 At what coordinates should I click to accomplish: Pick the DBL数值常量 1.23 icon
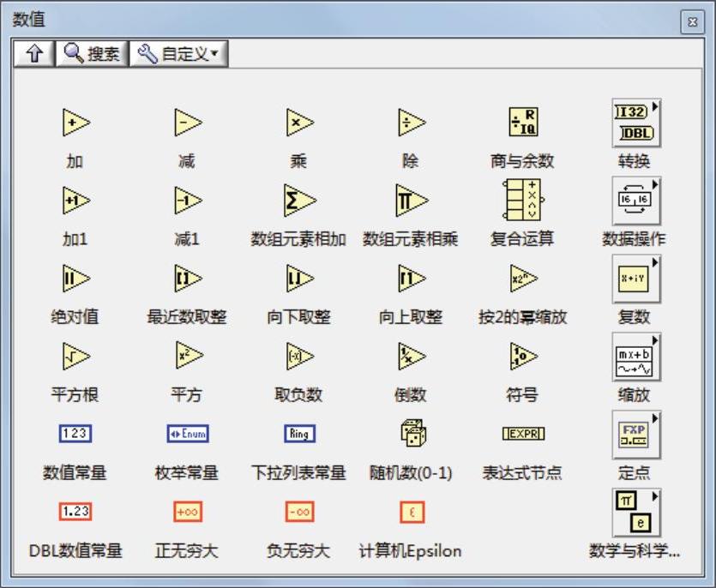click(x=75, y=512)
